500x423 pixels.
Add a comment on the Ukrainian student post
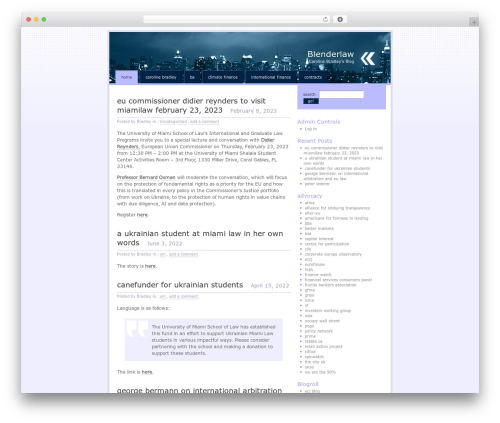pyautogui.click(x=183, y=254)
